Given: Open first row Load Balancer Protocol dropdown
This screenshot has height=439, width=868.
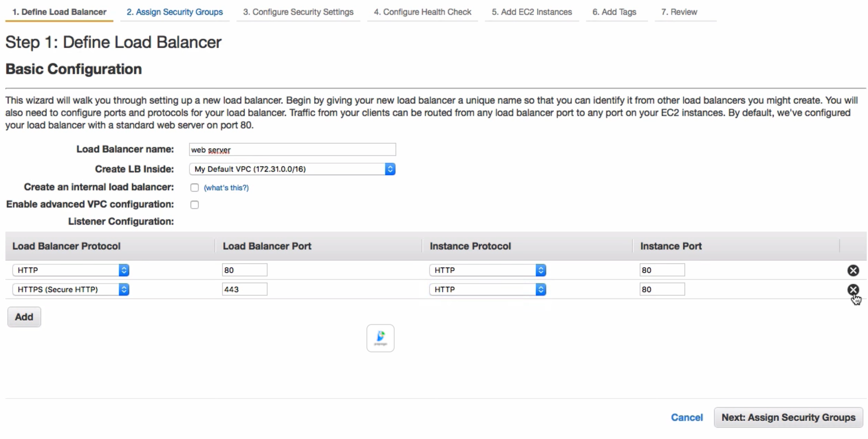Looking at the screenshot, I should point(70,270).
